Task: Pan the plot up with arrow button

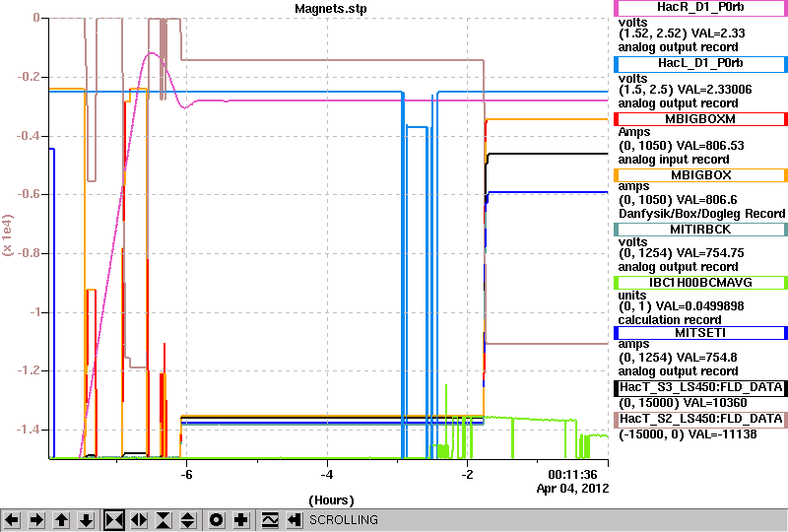Action: (61, 520)
